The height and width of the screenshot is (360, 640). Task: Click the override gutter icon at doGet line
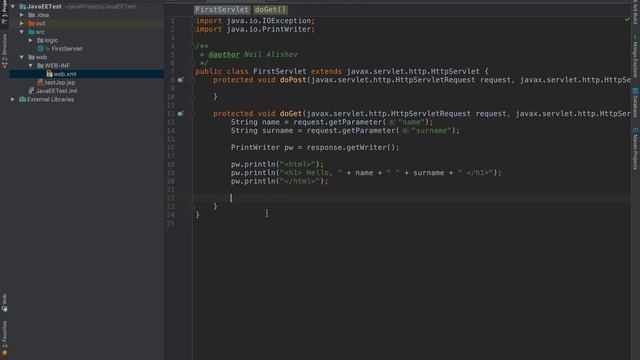180,114
